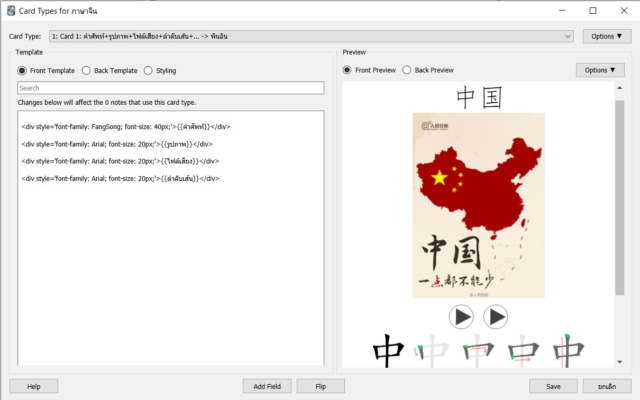Click the Add Field button
Screen dimensions: 640x400
267,386
